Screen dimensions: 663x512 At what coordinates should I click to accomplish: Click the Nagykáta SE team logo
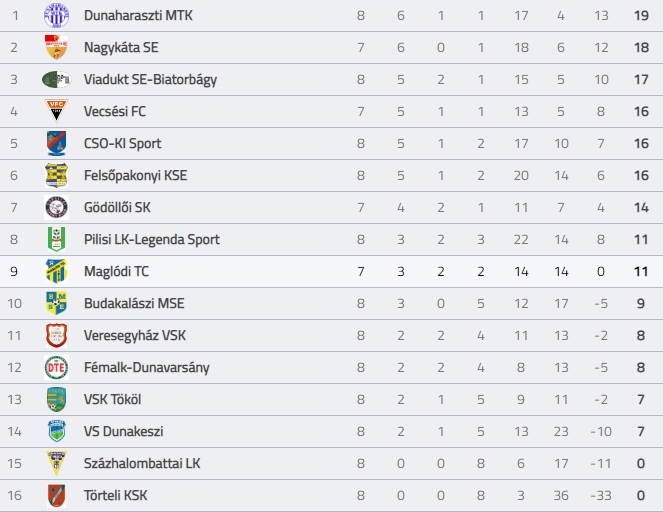coord(56,47)
